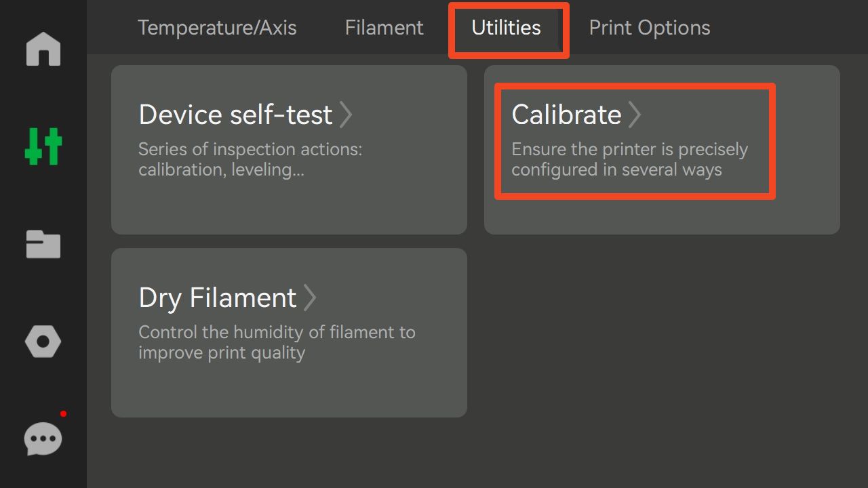Open the Print Options tab
Screen dimensions: 868x488
click(x=649, y=28)
